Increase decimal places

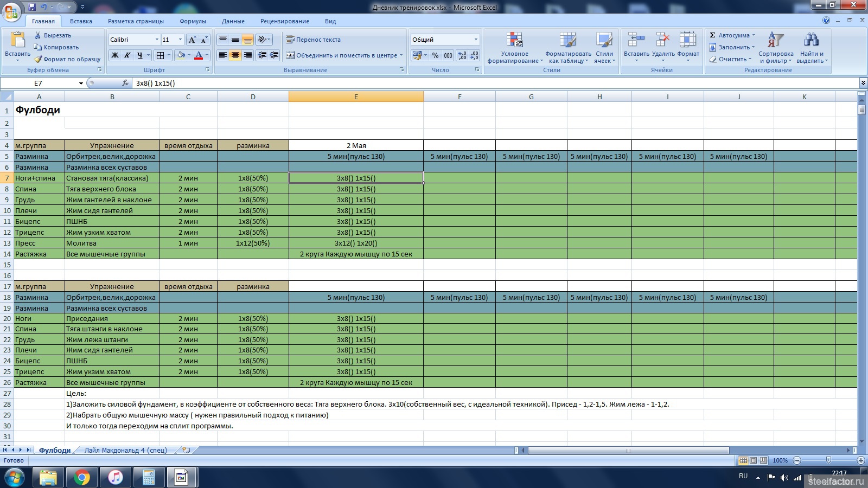coord(462,55)
